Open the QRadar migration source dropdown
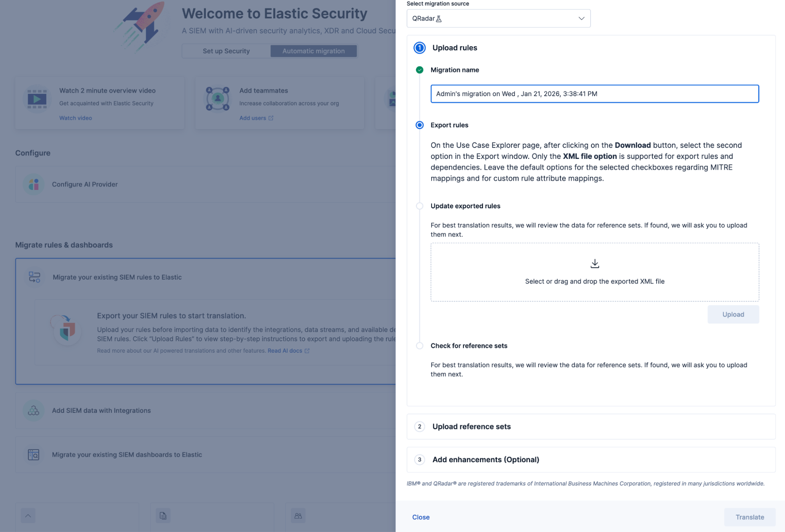Screen dimensions: 785x532 [498, 18]
